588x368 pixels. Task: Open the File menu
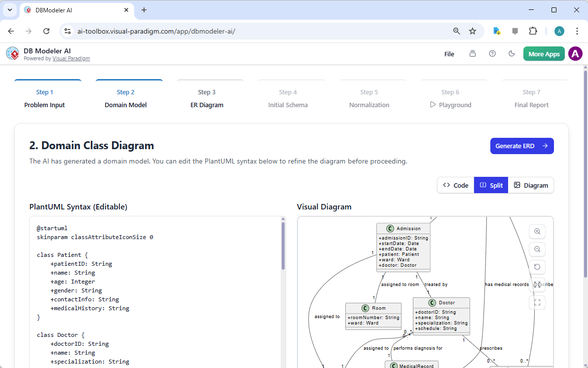449,54
